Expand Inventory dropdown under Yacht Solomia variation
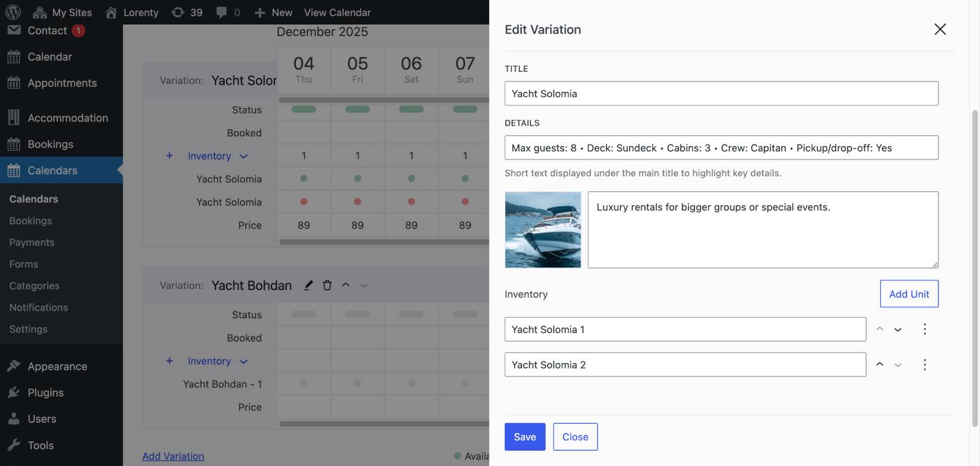 [243, 156]
